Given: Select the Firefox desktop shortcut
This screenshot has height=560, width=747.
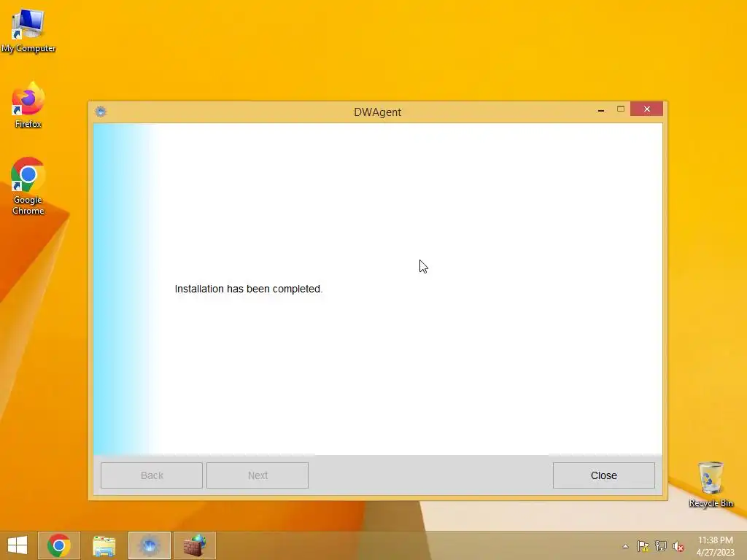Looking at the screenshot, I should [x=28, y=105].
